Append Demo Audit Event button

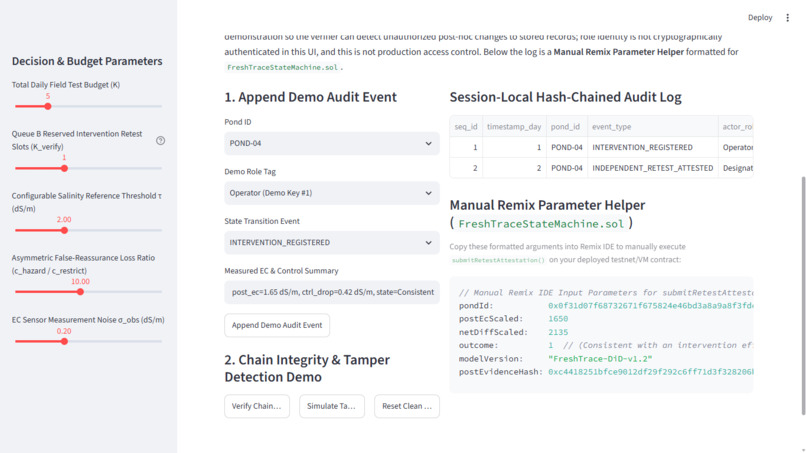(277, 325)
